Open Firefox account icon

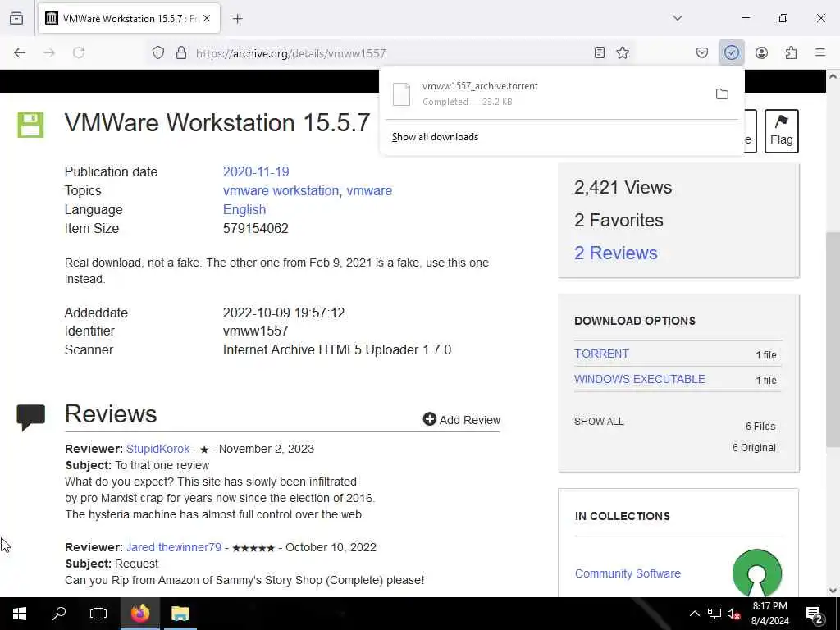pos(761,52)
